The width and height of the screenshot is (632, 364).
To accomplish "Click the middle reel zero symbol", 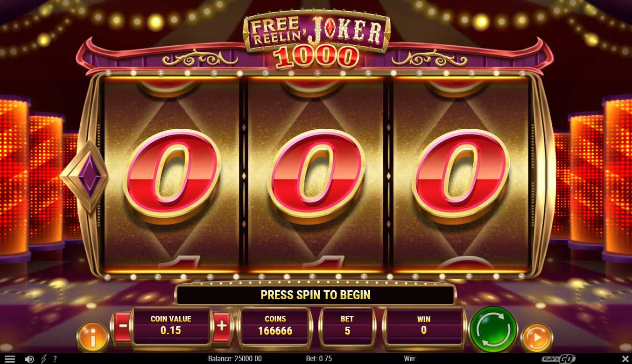I will 316,176.
